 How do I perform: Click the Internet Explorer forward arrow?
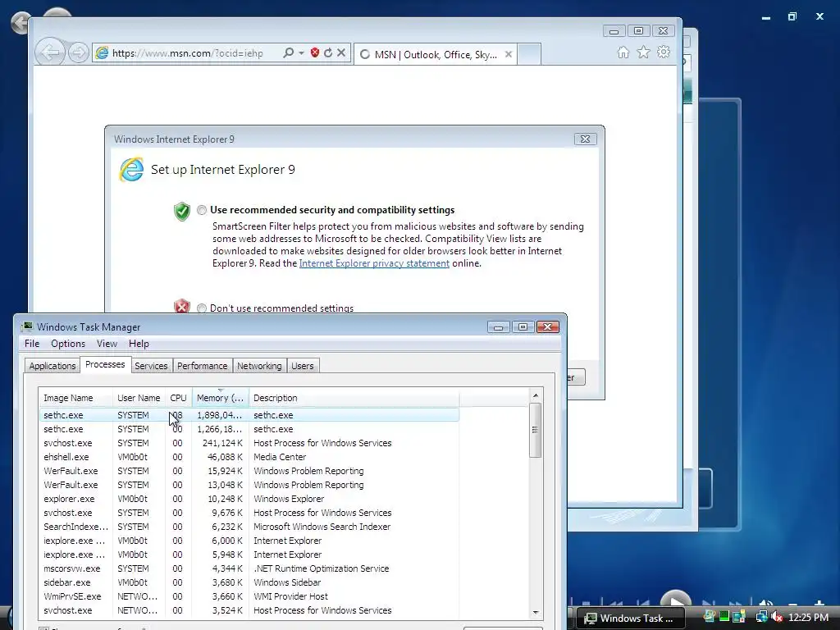(78, 52)
